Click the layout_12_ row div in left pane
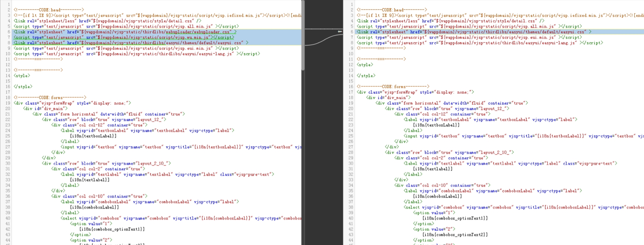644x245 pixels. tap(104, 119)
